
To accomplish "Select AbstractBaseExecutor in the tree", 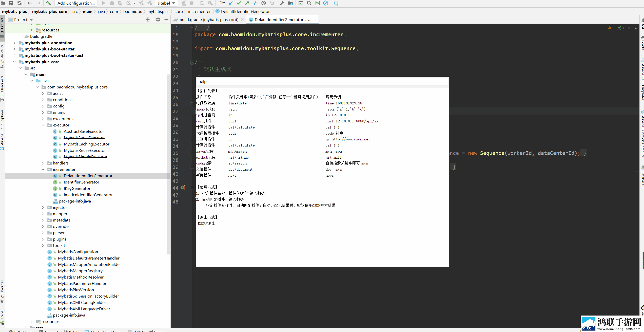I will 84,131.
